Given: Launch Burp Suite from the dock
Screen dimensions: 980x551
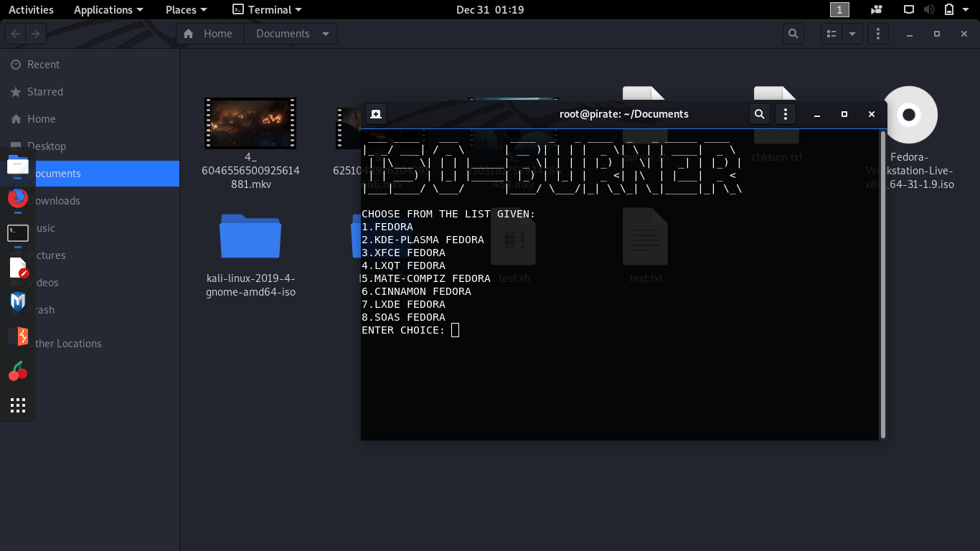Looking at the screenshot, I should pos(18,336).
